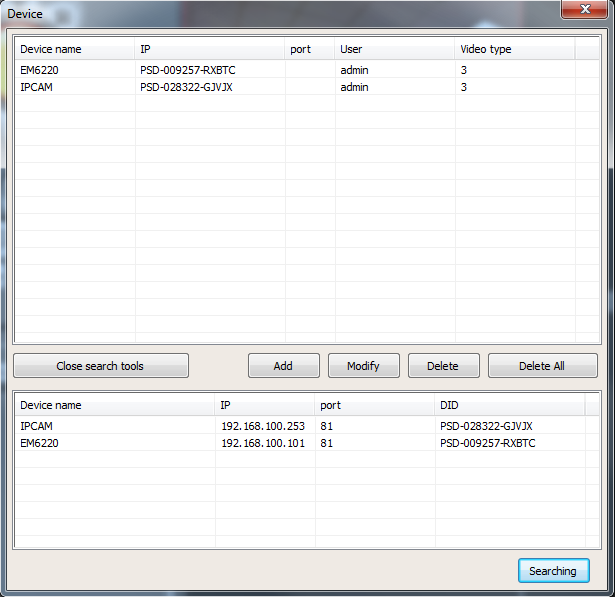This screenshot has height=597, width=615.
Task: Click admin user cell of IPCAM row
Action: tap(354, 87)
